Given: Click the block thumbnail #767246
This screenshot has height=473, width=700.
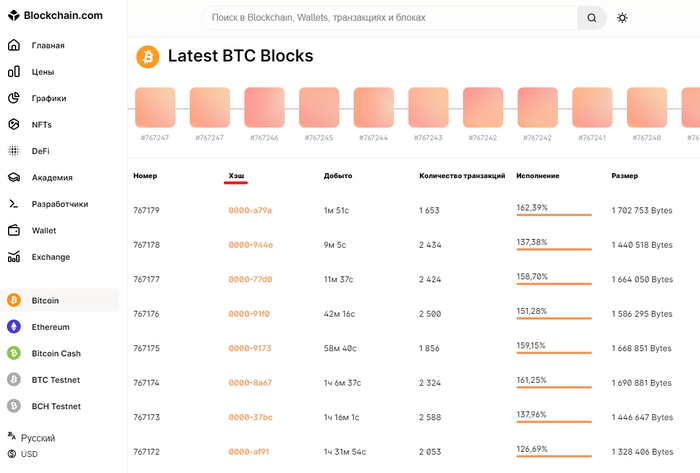Looking at the screenshot, I should [x=264, y=107].
